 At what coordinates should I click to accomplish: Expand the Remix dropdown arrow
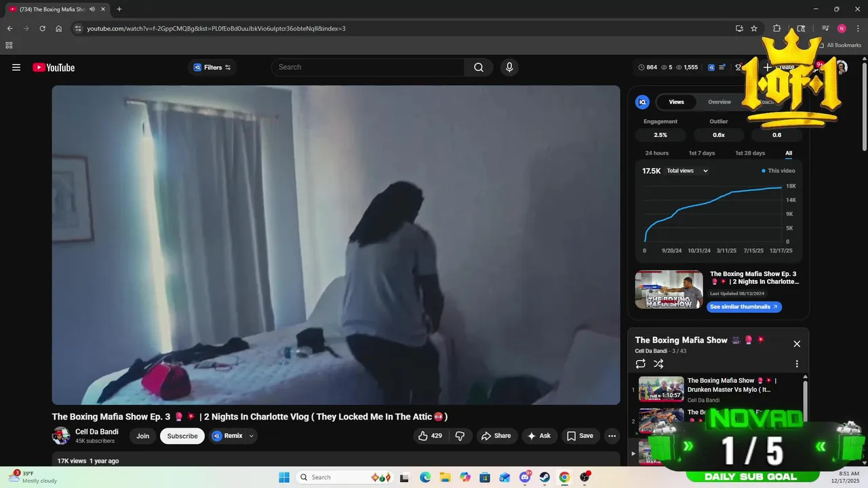click(x=252, y=436)
